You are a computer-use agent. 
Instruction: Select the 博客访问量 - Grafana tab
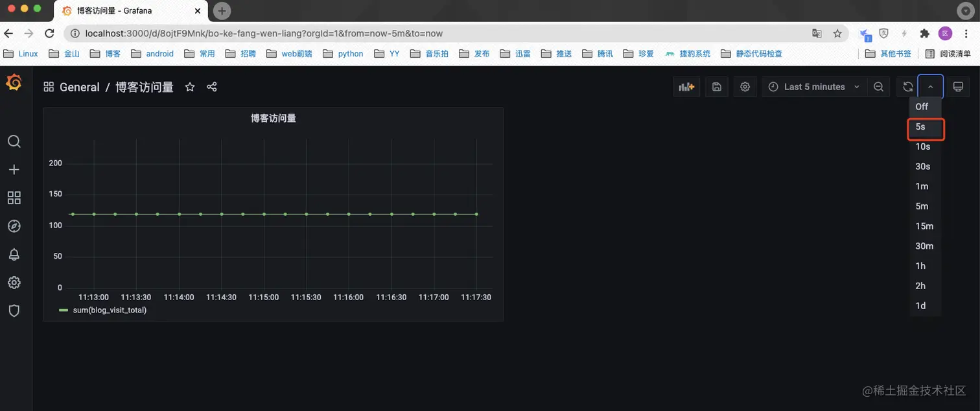pos(132,11)
